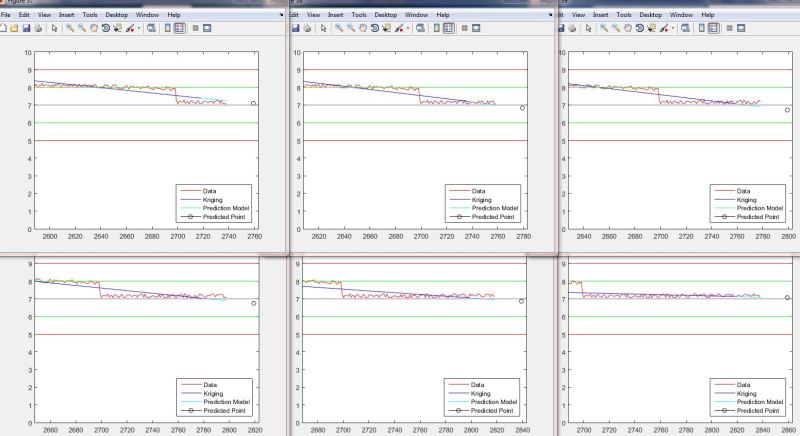Select Pan hand tool in left figure toolbar
Screen dimensions: 800x436
[x=94, y=28]
